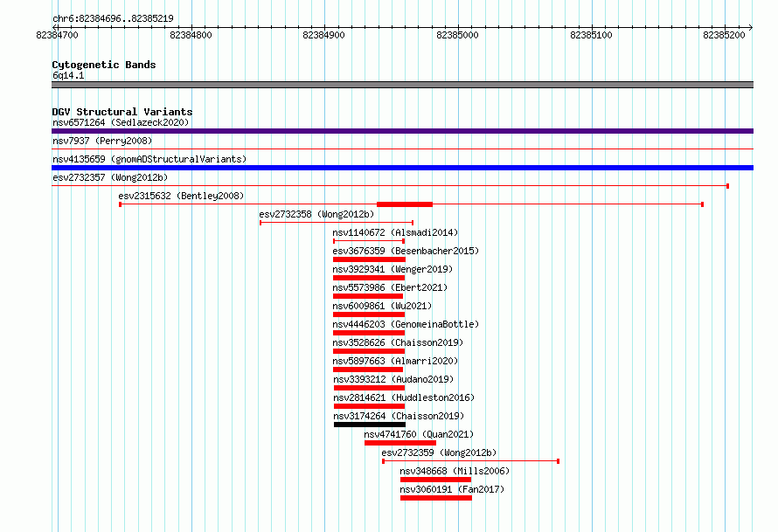This screenshot has width=778, height=532.
Task: Click the esv2315632 (Bentley2008) label
Action: pyautogui.click(x=181, y=196)
